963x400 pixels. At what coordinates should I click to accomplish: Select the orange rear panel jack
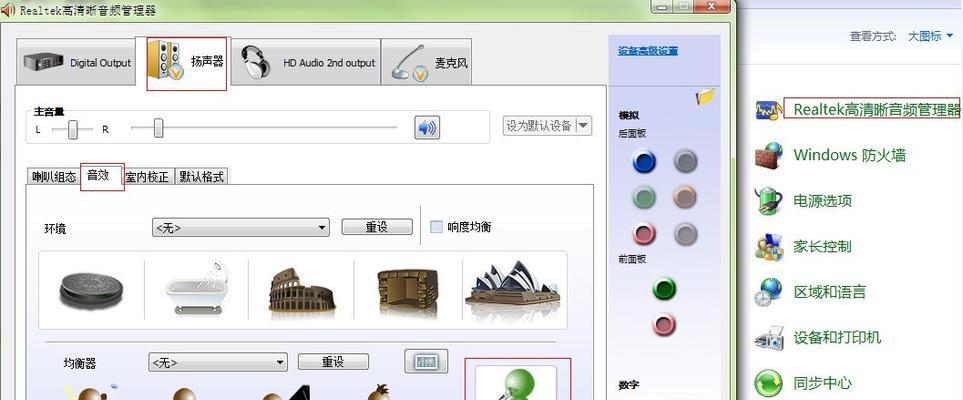[x=685, y=198]
